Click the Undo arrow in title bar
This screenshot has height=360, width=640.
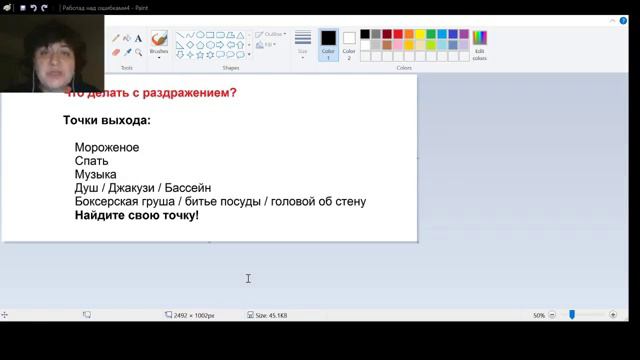[33, 8]
